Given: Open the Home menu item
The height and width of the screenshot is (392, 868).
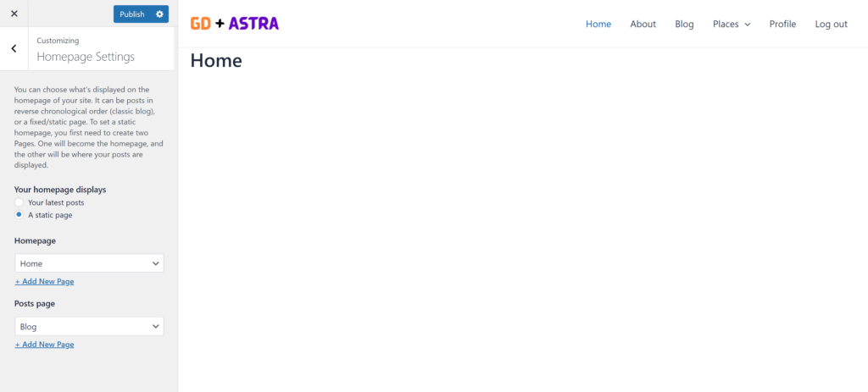Looking at the screenshot, I should [x=598, y=24].
